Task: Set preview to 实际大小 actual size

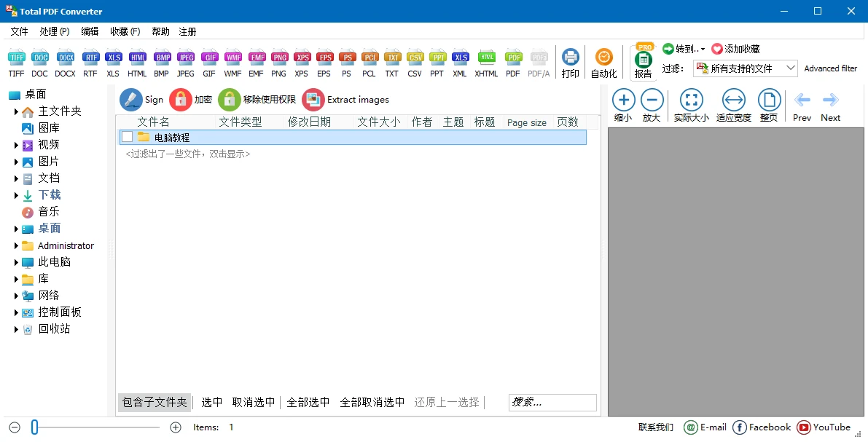Action: [x=691, y=106]
